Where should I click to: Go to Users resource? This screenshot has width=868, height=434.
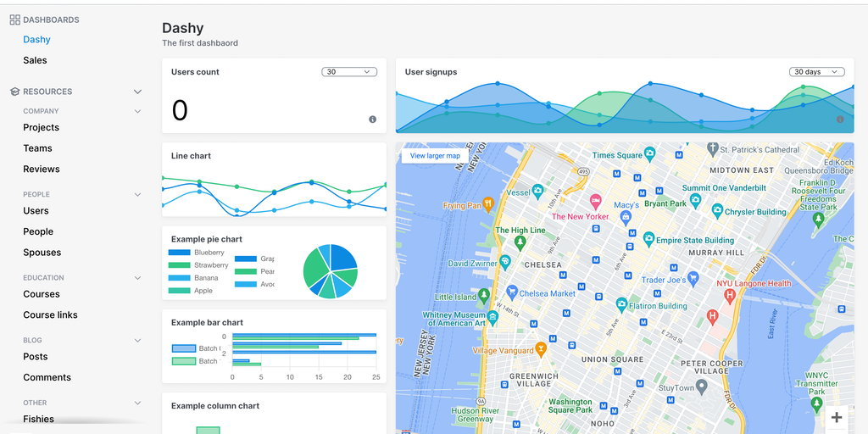(x=36, y=211)
